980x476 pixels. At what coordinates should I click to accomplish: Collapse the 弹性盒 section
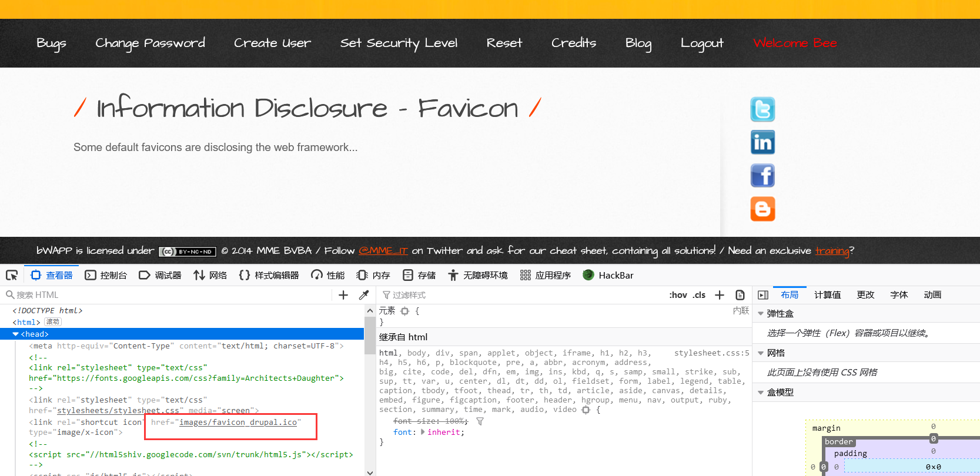pos(761,314)
